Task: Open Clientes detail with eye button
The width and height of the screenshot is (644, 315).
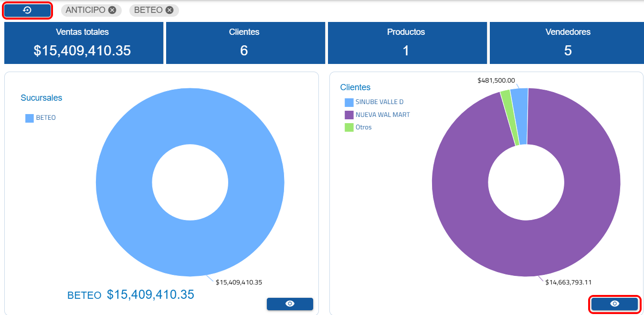Action: tap(614, 304)
